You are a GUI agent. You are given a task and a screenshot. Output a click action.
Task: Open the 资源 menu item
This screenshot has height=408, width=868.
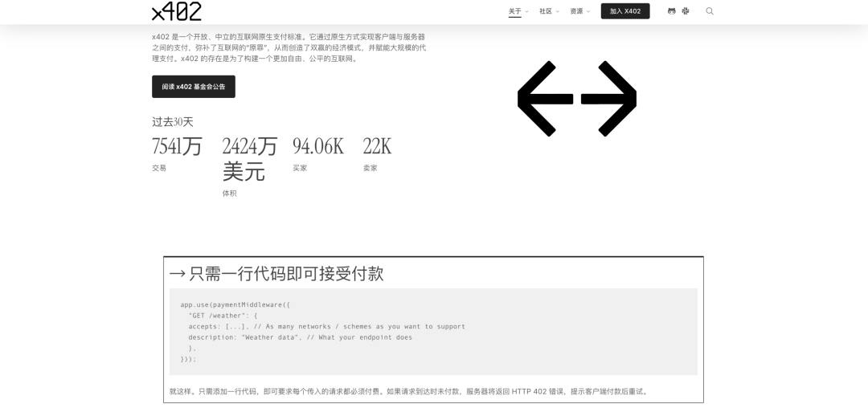576,11
